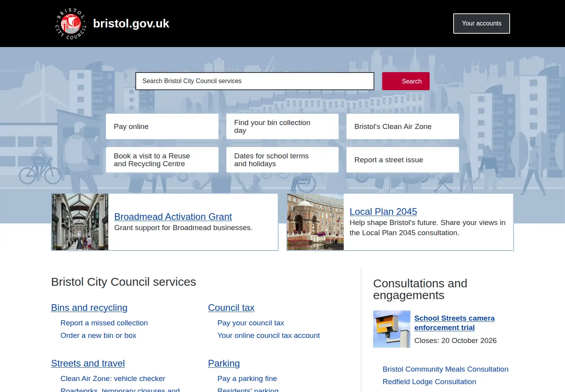Open Dates for school terms and holidays
565x392 pixels.
pos(282,160)
